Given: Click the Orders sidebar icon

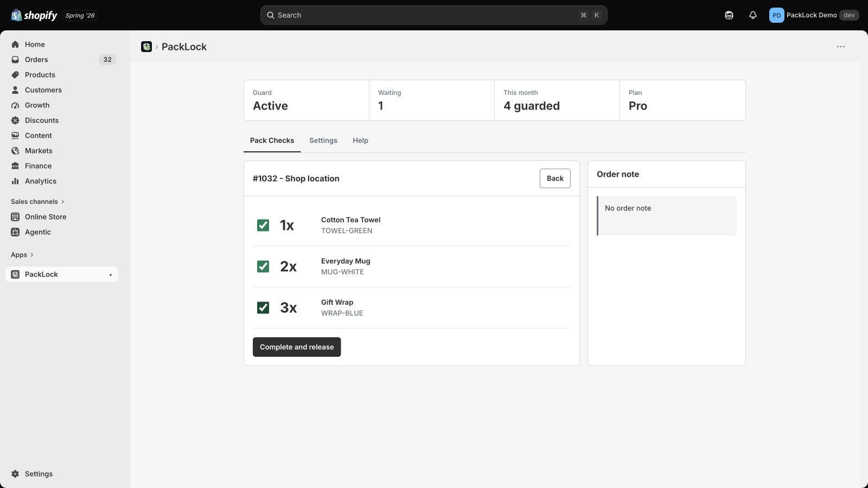Looking at the screenshot, I should [x=15, y=60].
